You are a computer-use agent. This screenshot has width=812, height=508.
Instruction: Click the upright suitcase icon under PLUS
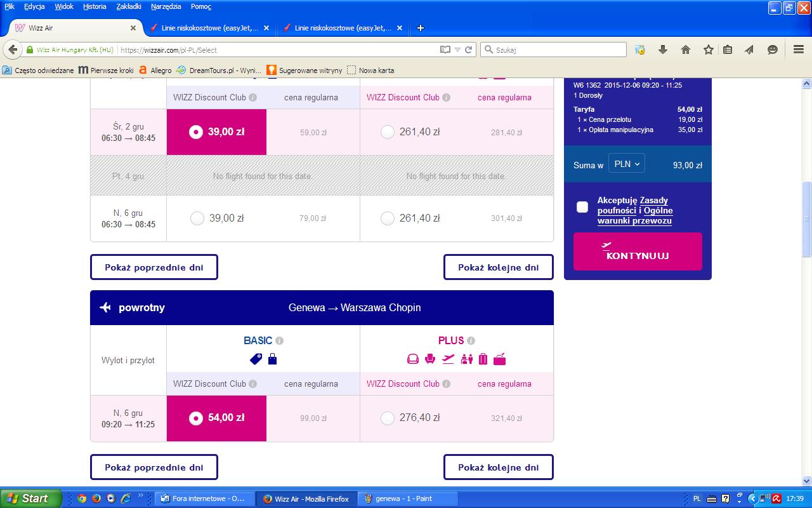483,359
